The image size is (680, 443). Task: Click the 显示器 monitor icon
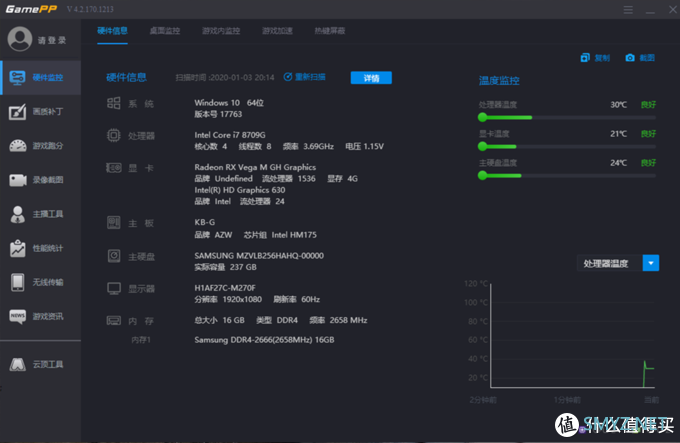(114, 289)
